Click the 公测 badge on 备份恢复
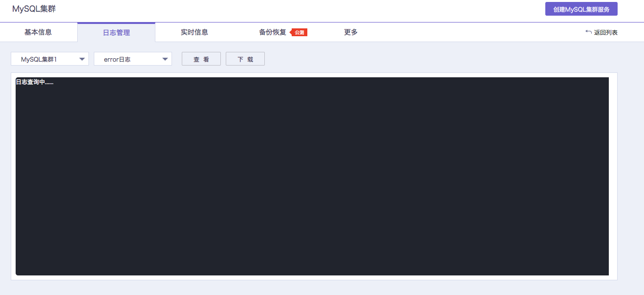The width and height of the screenshot is (644, 295). tap(299, 32)
